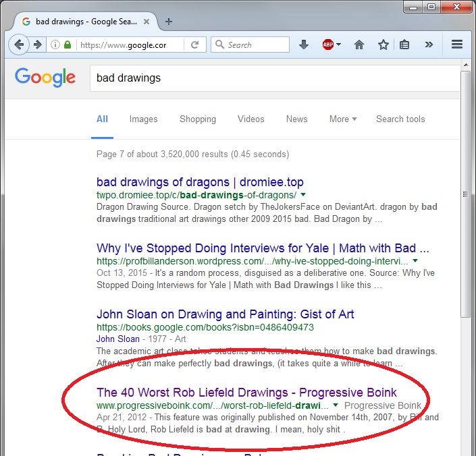Open 'John Sloan on Drawing and Painting' result
Viewport: 476px width, 456px height.
tap(225, 314)
